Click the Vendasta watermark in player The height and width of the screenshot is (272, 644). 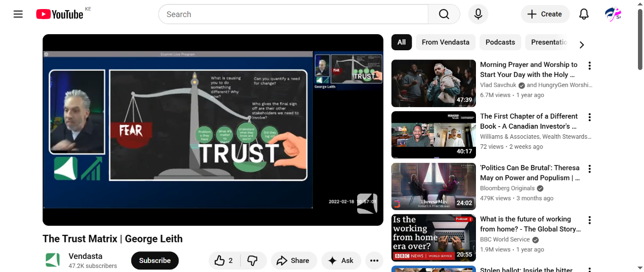[x=367, y=204]
